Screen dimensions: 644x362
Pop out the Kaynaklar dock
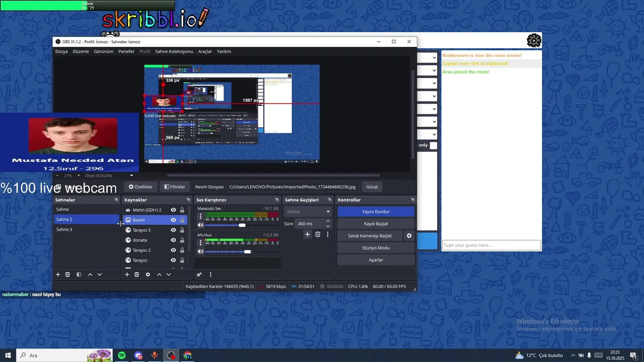189,200
